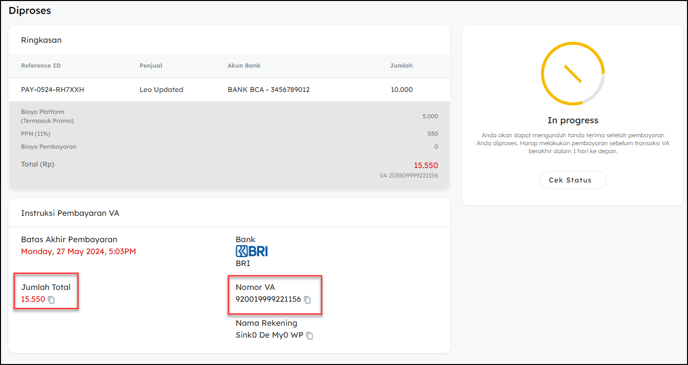Viewport: 688px width, 365px height.
Task: Select the VA number 920019999221156 text
Action: click(268, 300)
